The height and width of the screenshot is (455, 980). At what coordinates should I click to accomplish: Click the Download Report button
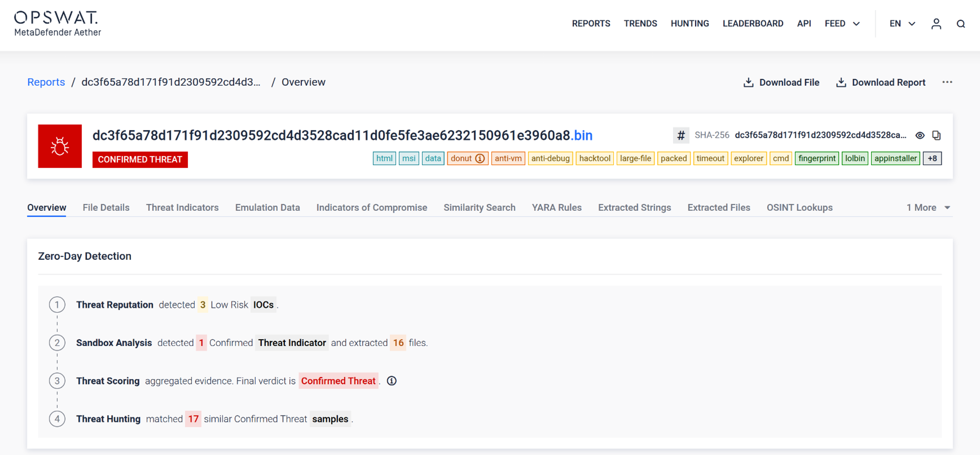click(880, 82)
